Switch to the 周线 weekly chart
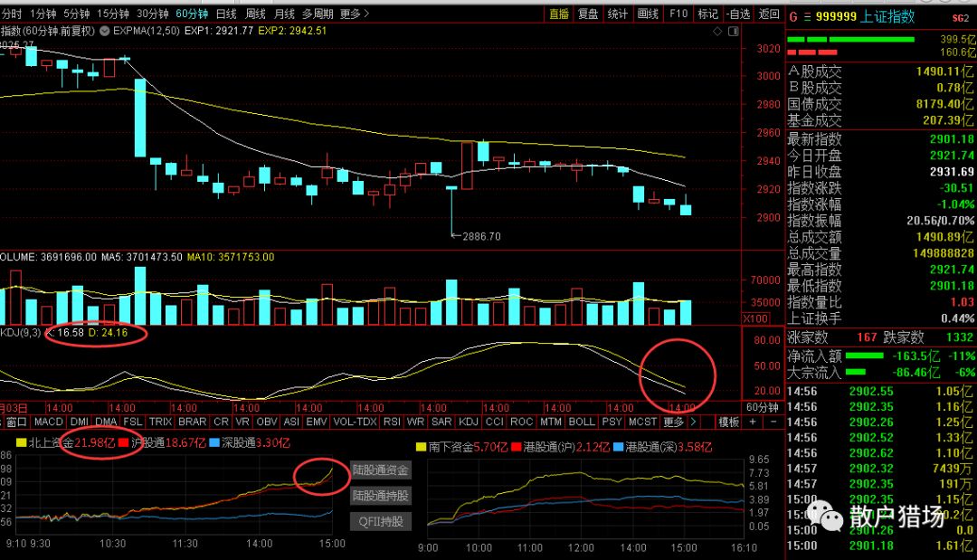Screen dimensions: 977x560 pos(255,14)
